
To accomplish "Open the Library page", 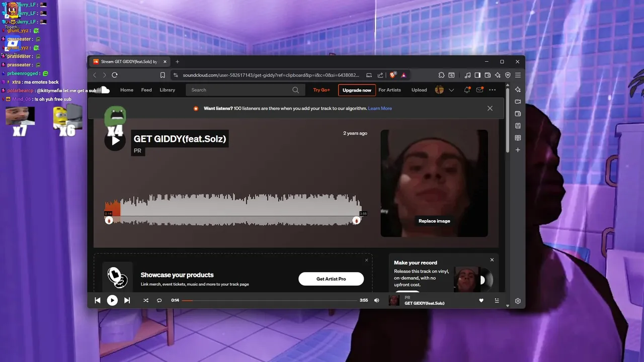I will click(168, 90).
